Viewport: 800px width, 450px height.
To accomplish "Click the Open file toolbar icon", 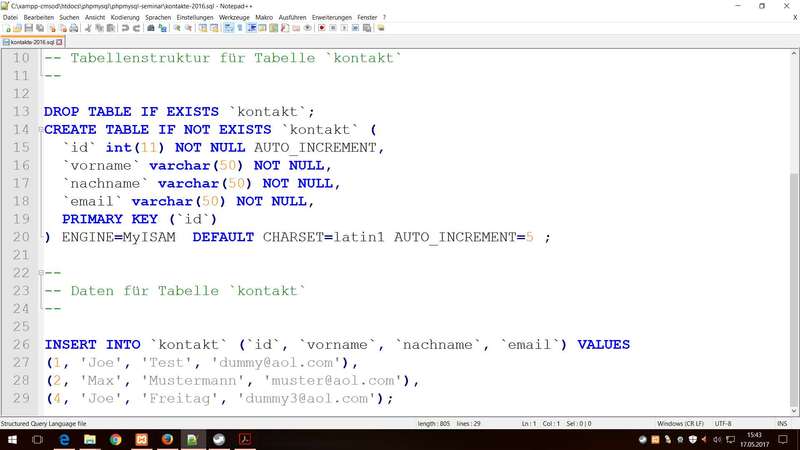I will coord(17,28).
